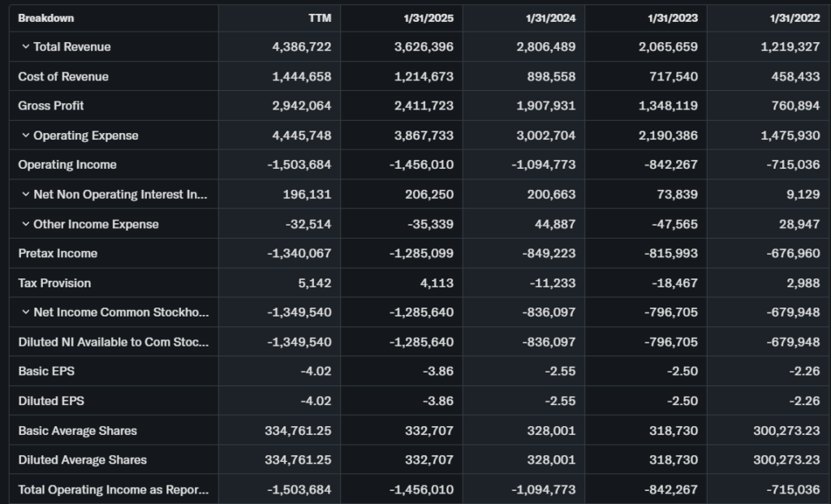Viewport: 831px width, 504px height.
Task: Click the Basic EPS row label
Action: click(x=46, y=371)
